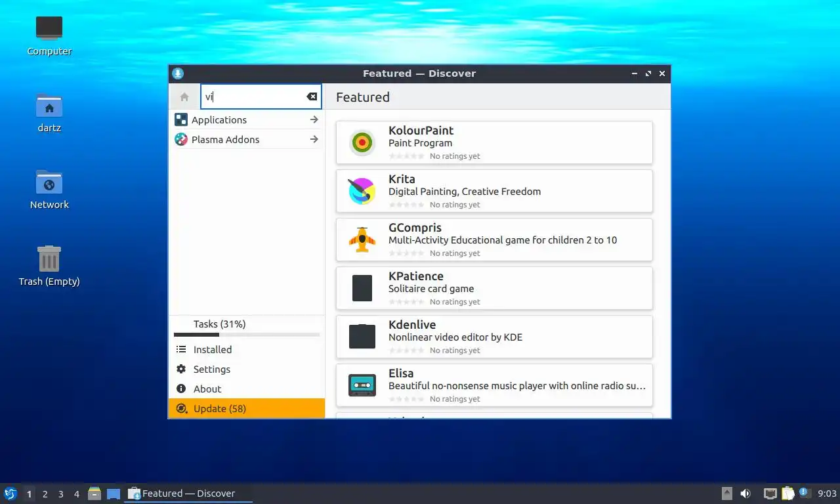The image size is (840, 504).
Task: Open the KPatience app card
Action: coord(494,288)
